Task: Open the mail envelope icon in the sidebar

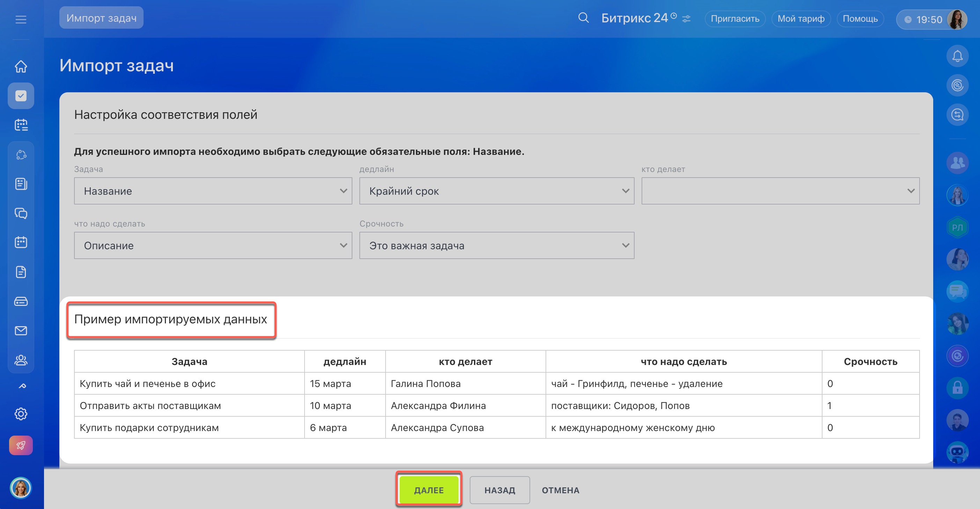Action: tap(21, 330)
